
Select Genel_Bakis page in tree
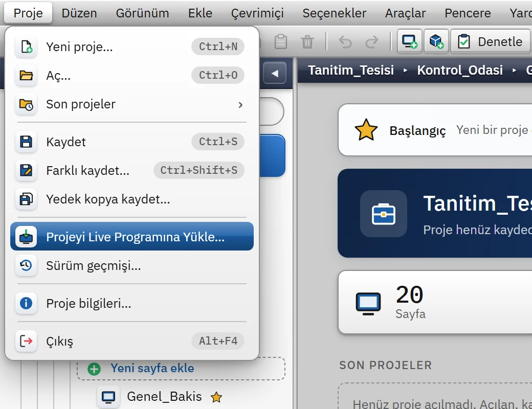[x=164, y=396]
